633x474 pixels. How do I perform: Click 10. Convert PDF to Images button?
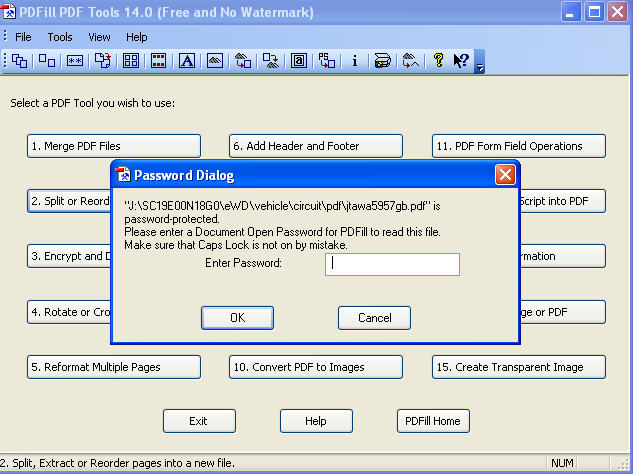coord(316,367)
